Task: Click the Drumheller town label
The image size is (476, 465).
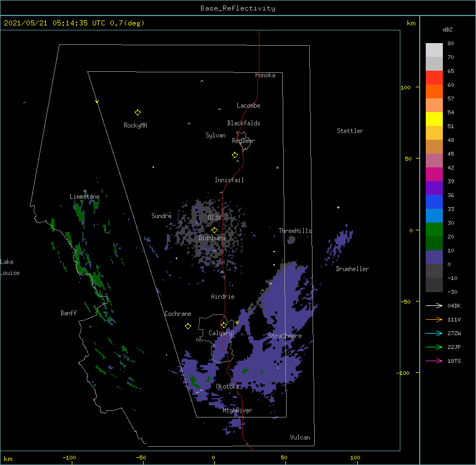Action: pyautogui.click(x=352, y=269)
